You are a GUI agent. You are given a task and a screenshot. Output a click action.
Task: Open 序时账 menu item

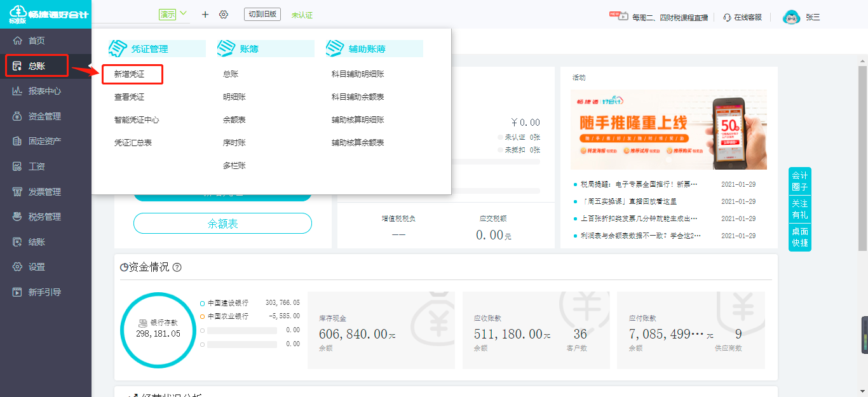click(234, 143)
